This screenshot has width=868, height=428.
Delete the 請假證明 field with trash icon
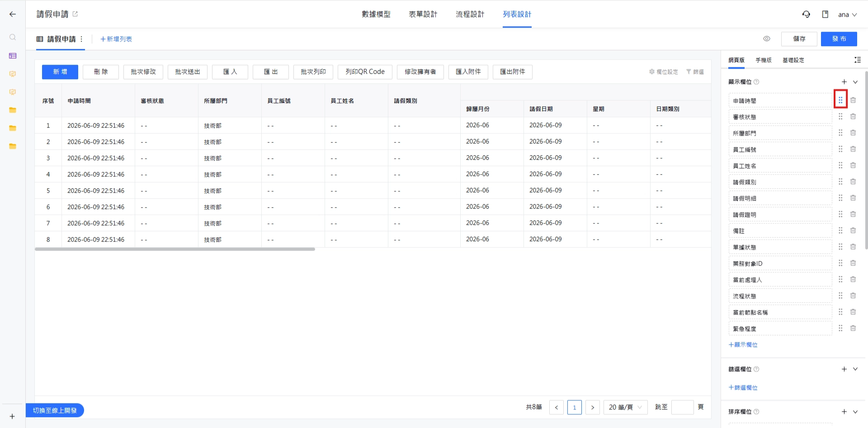tap(853, 214)
